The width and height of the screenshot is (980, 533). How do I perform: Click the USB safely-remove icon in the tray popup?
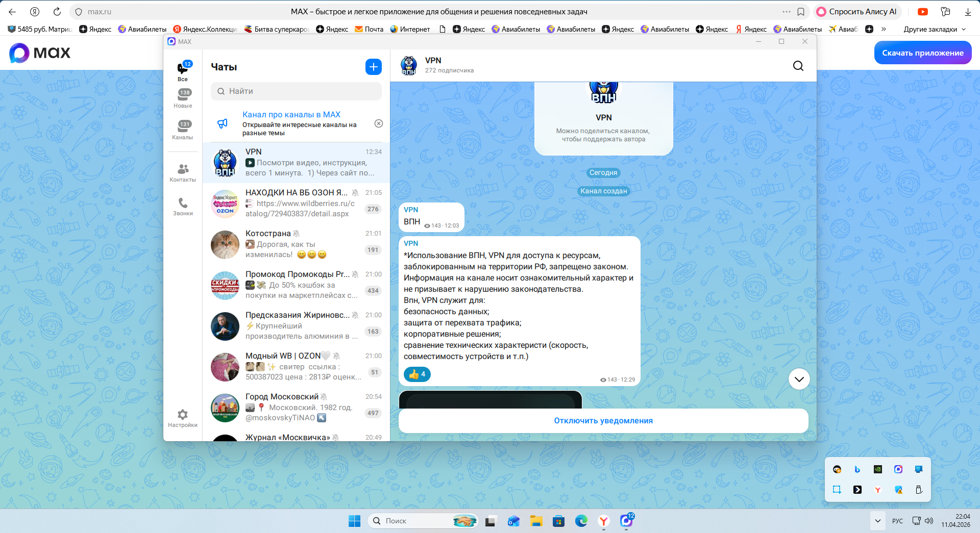coord(919,490)
